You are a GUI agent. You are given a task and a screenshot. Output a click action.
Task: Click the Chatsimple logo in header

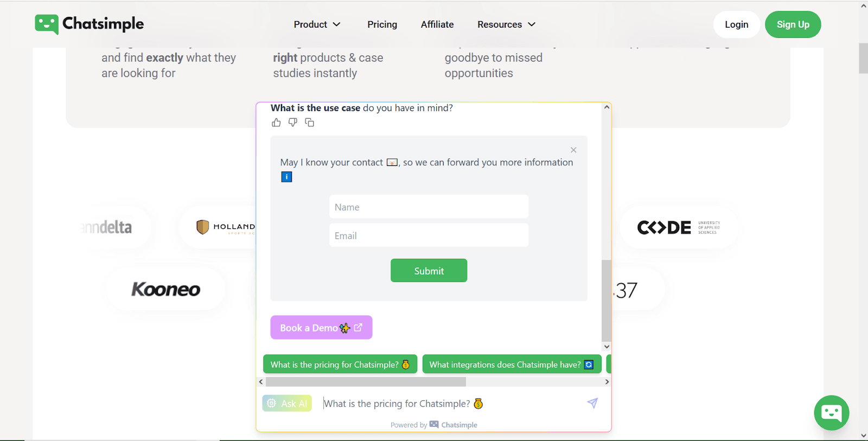pyautogui.click(x=90, y=24)
